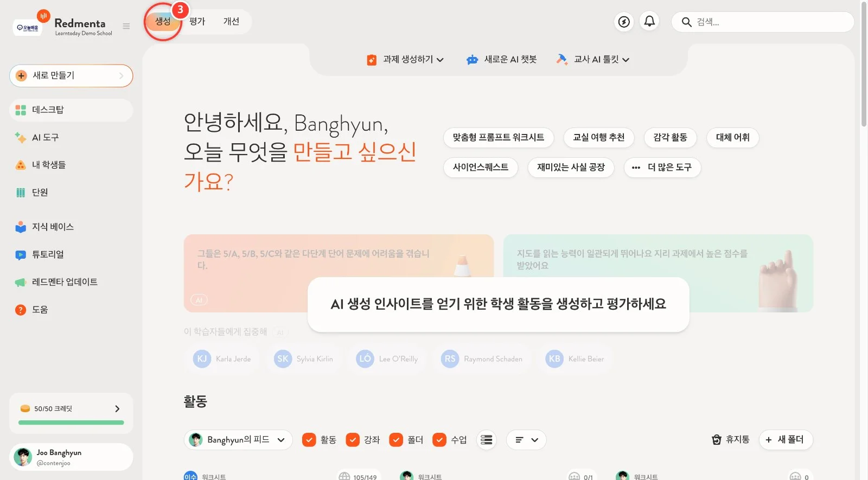Uncheck the 수업 filter checkbox
The width and height of the screenshot is (868, 480).
(x=439, y=440)
